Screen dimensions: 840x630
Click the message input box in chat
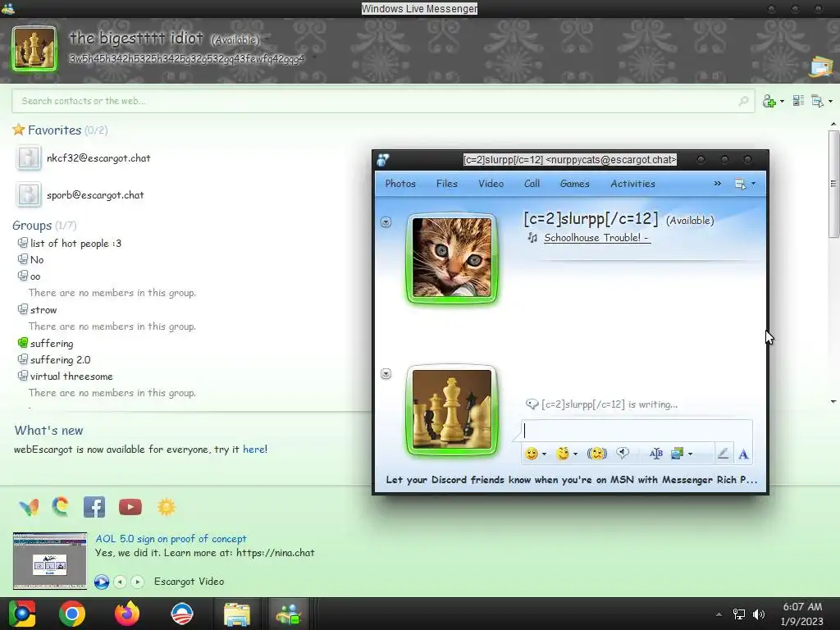(x=637, y=431)
